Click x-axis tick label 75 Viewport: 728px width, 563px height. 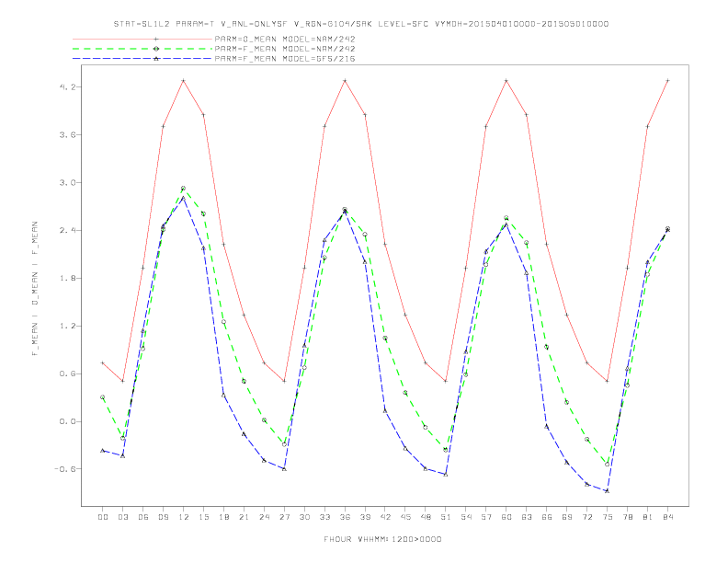[608, 517]
